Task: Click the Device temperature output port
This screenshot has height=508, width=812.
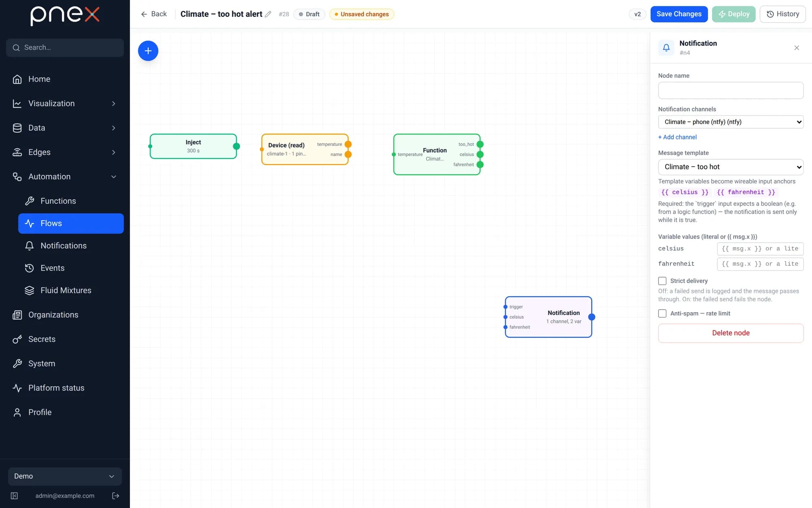Action: [348, 144]
